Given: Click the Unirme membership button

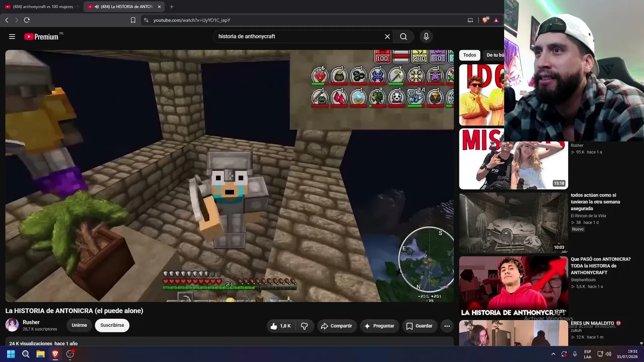Looking at the screenshot, I should (x=79, y=325).
